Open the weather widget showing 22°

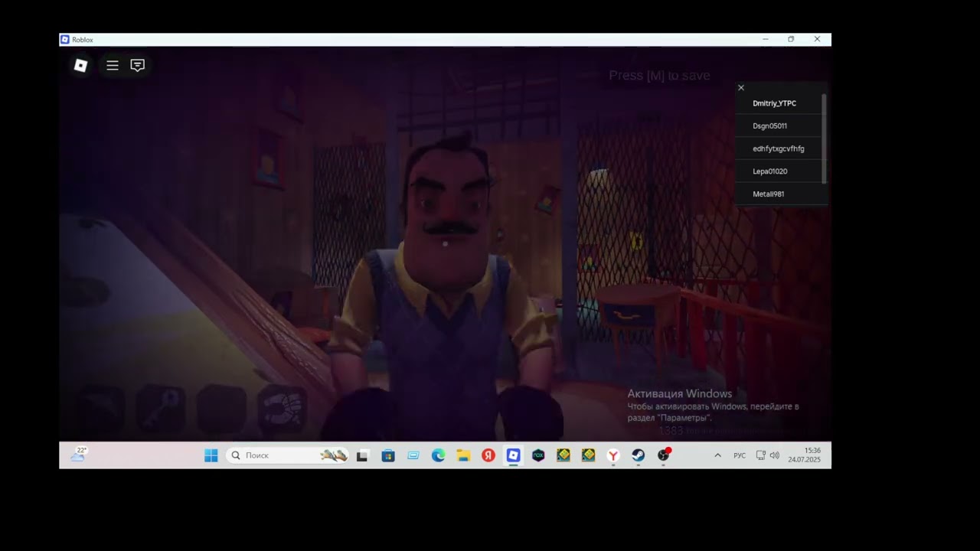coord(78,455)
